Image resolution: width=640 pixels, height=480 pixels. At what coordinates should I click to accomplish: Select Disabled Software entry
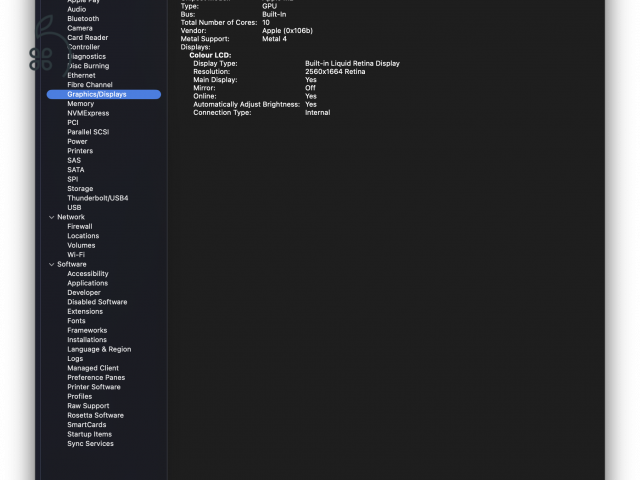[97, 302]
